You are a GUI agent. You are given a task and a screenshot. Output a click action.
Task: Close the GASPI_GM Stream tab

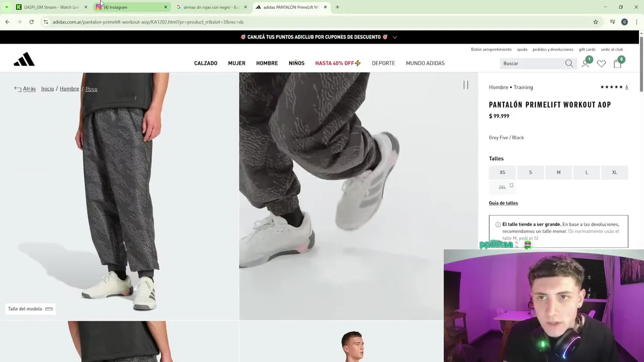86,7
